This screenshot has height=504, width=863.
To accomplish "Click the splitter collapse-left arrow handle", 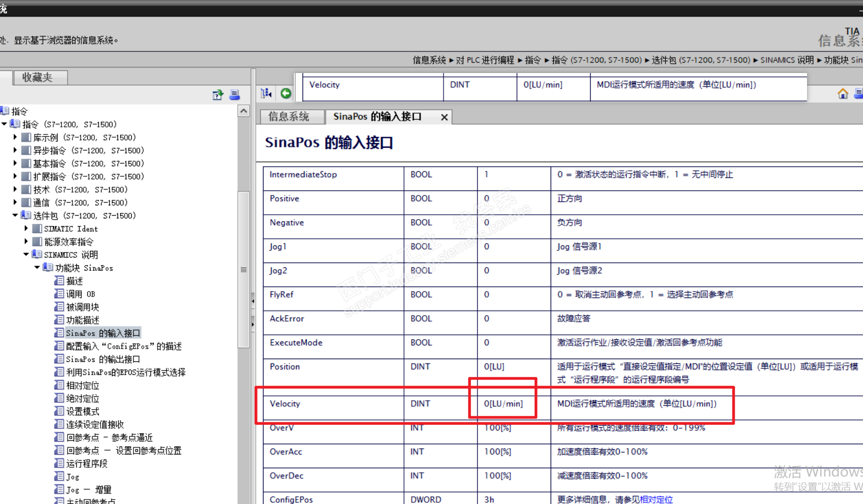I will [253, 301].
